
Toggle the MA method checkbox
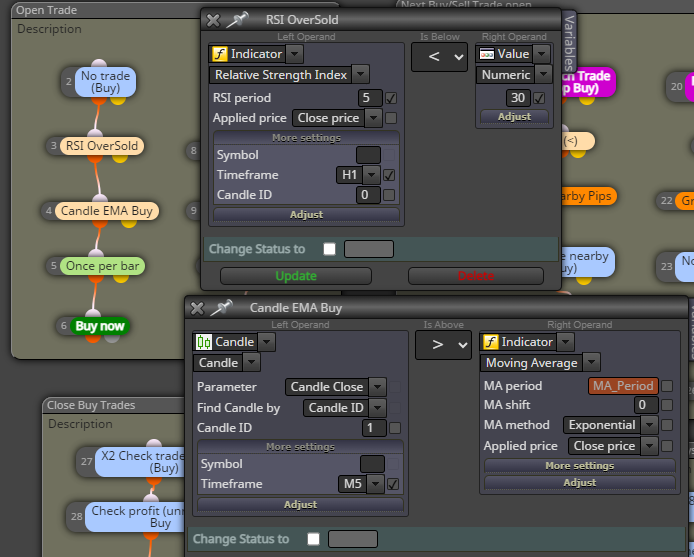667,425
